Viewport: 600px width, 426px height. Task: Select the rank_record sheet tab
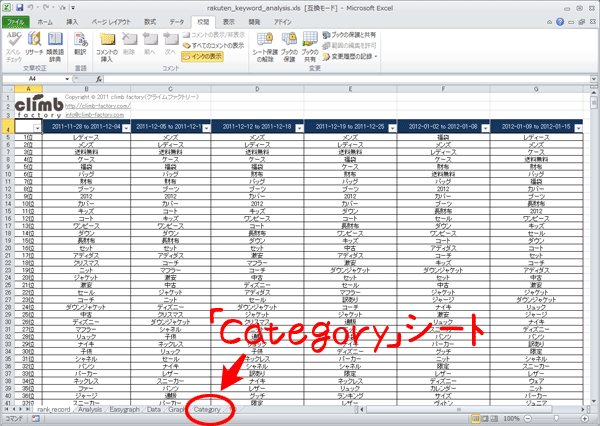(x=54, y=410)
